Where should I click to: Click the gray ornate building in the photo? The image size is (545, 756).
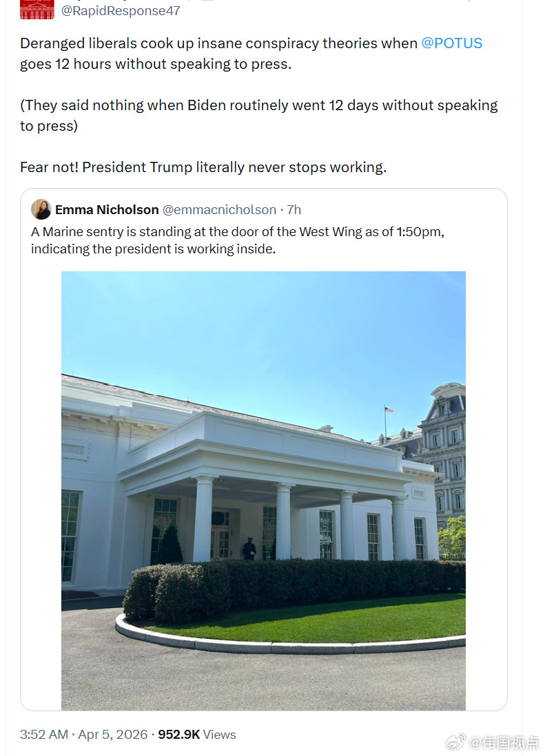pyautogui.click(x=444, y=441)
